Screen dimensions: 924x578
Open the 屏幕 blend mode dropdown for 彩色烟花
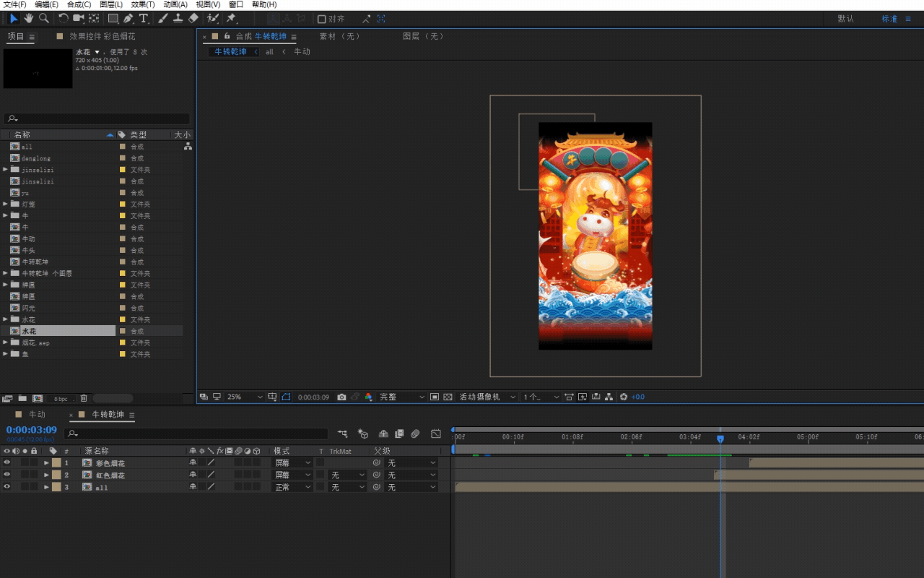[292, 463]
